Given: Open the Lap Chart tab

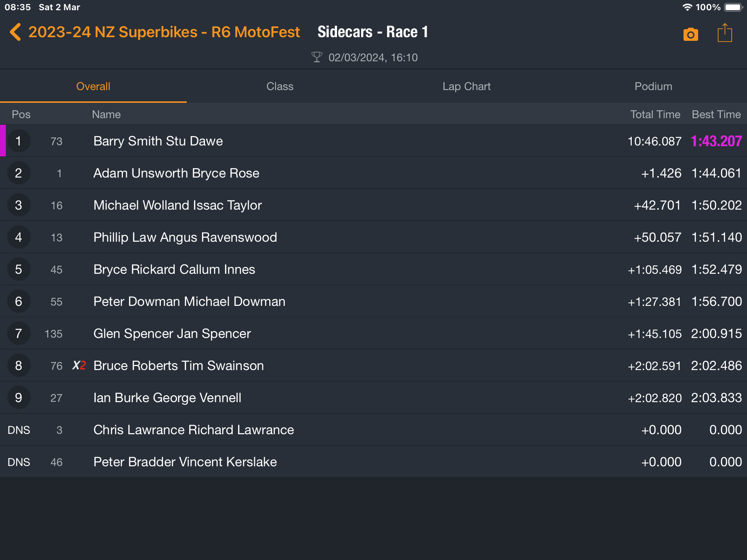Looking at the screenshot, I should (467, 86).
